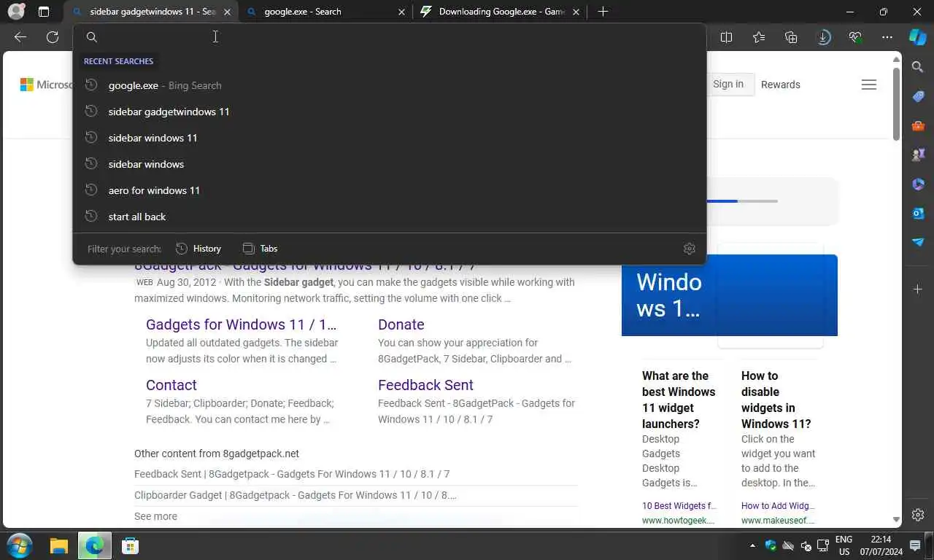Open Games chess icon in sidebar
This screenshot has width=934, height=560.
click(918, 155)
